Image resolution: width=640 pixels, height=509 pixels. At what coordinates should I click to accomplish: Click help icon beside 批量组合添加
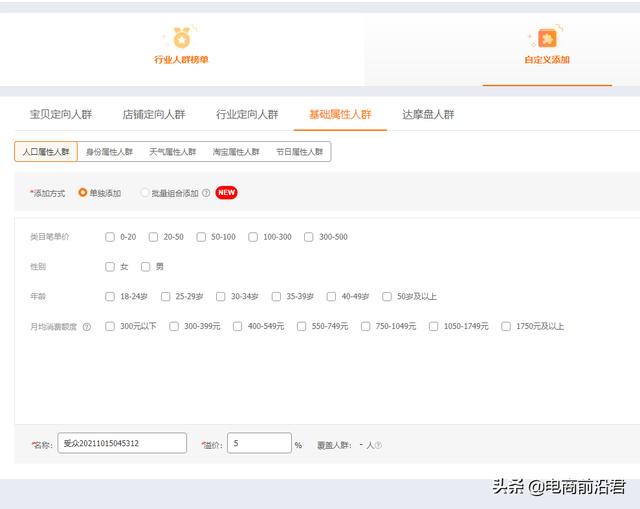[x=206, y=193]
